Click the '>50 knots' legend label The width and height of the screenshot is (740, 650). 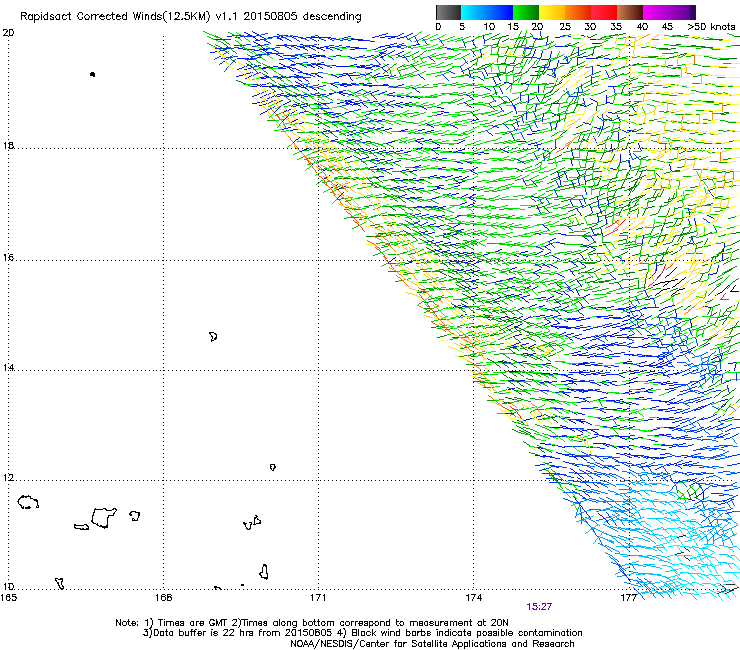[711, 27]
